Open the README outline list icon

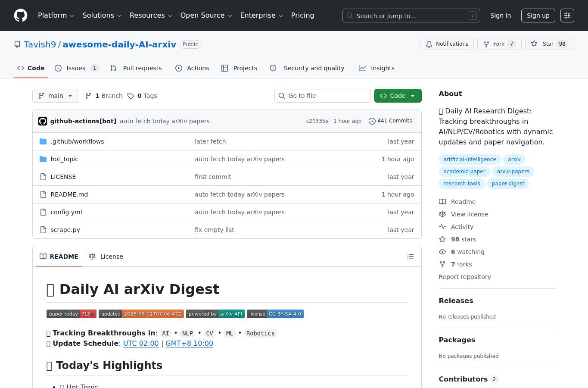pyautogui.click(x=411, y=257)
